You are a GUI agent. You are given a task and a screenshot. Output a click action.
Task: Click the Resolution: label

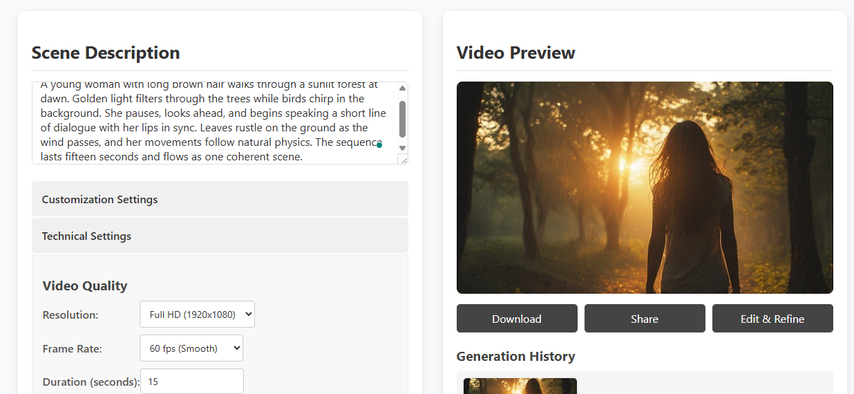pos(70,315)
